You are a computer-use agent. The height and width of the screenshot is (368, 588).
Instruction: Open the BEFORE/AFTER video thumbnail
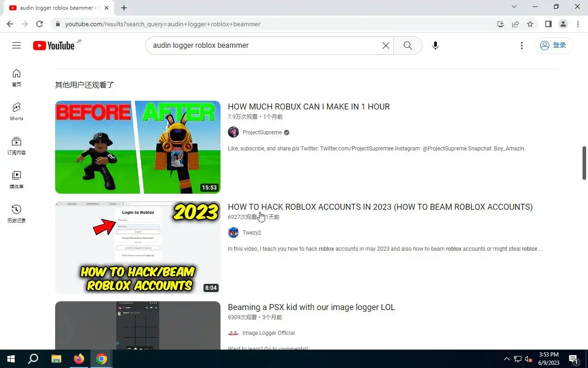[x=138, y=147]
